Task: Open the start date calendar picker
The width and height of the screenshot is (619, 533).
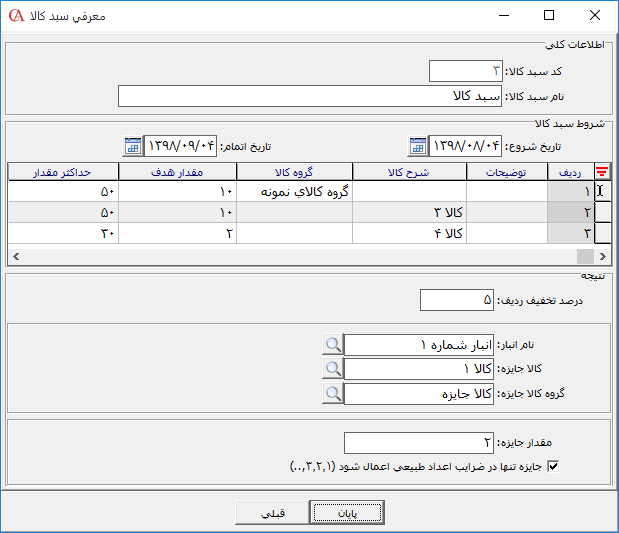Action: [417, 146]
